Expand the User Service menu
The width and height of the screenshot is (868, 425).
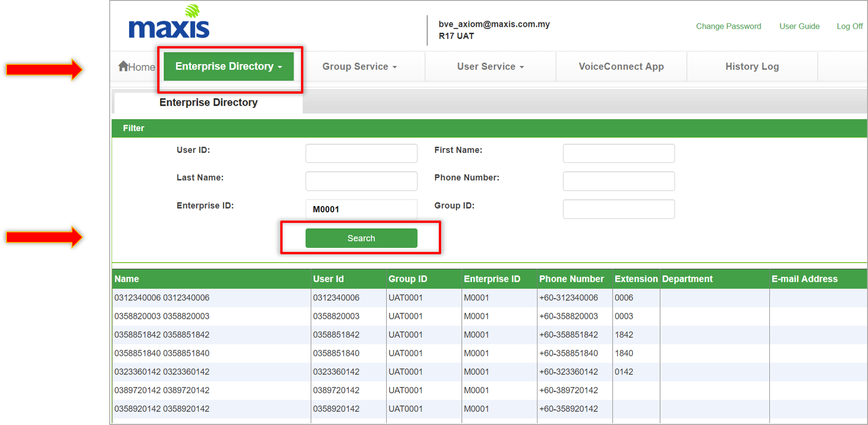click(490, 66)
